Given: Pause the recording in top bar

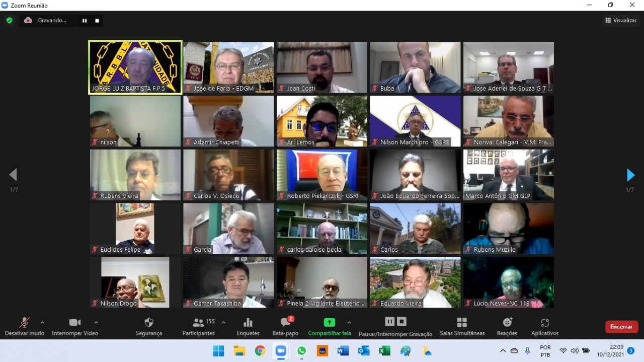Looking at the screenshot, I should pos(85,21).
